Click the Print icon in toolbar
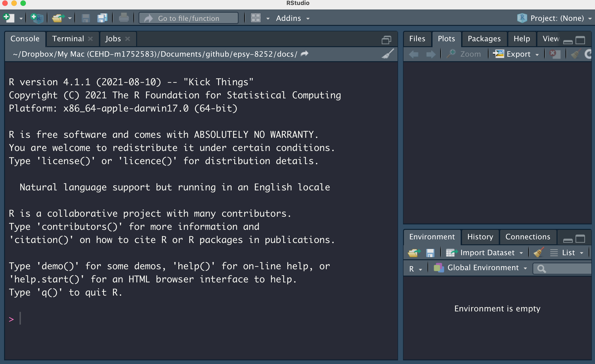 124,18
